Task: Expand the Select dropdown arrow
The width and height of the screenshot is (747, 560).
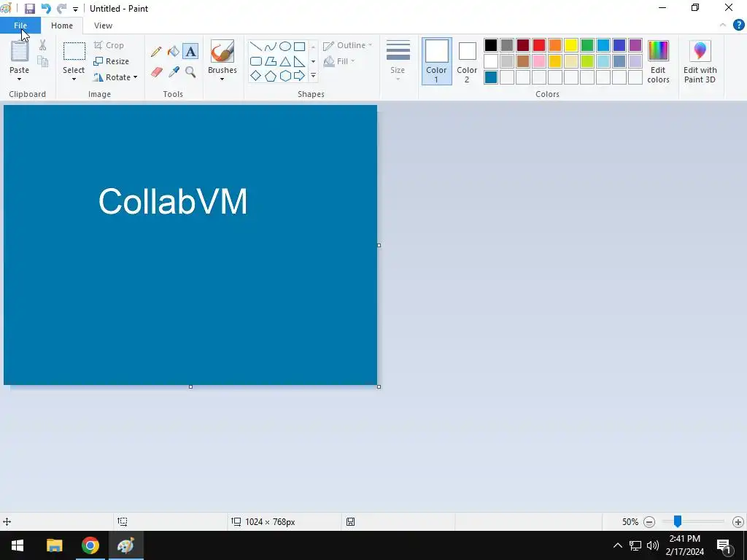Action: pyautogui.click(x=74, y=79)
